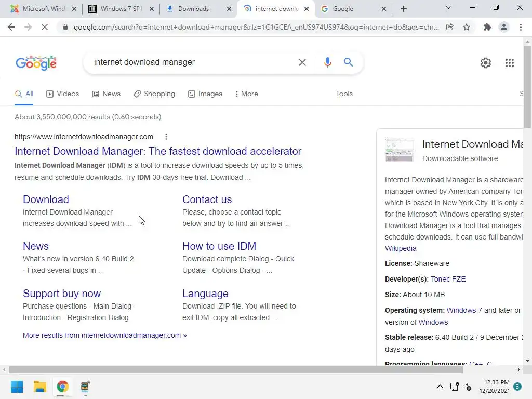Open the Download sitelink
This screenshot has height=399, width=532.
(46, 199)
